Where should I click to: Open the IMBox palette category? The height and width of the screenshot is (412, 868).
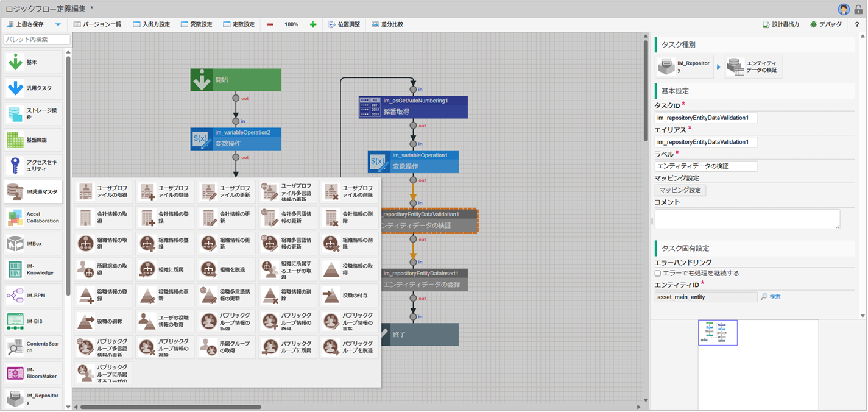pyautogui.click(x=34, y=244)
